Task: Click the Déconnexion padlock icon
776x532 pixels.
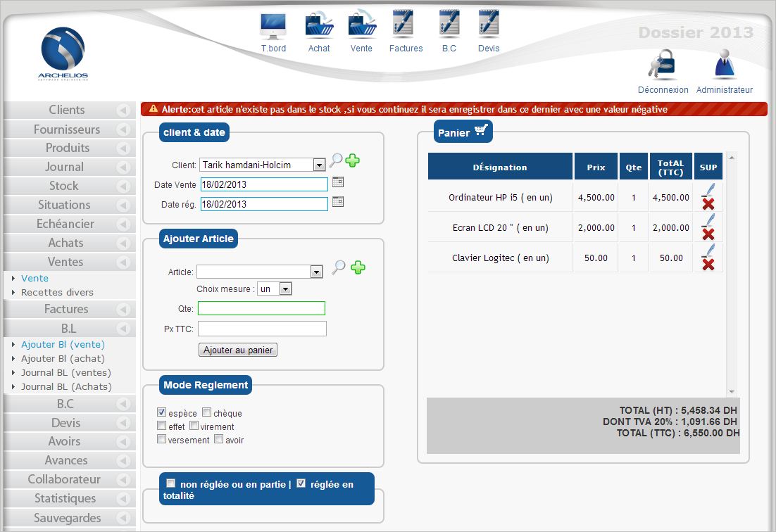Action: coord(663,67)
